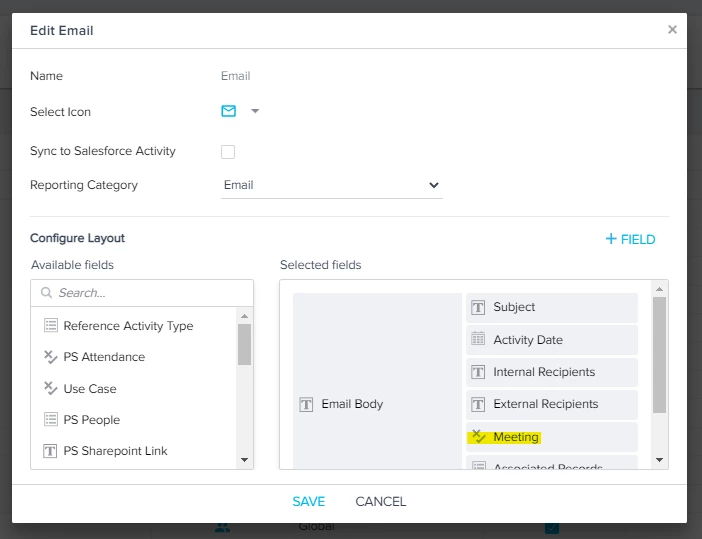Click the list icon beside Reference Activity Type
Viewport: 702px width, 539px height.
pyautogui.click(x=51, y=325)
